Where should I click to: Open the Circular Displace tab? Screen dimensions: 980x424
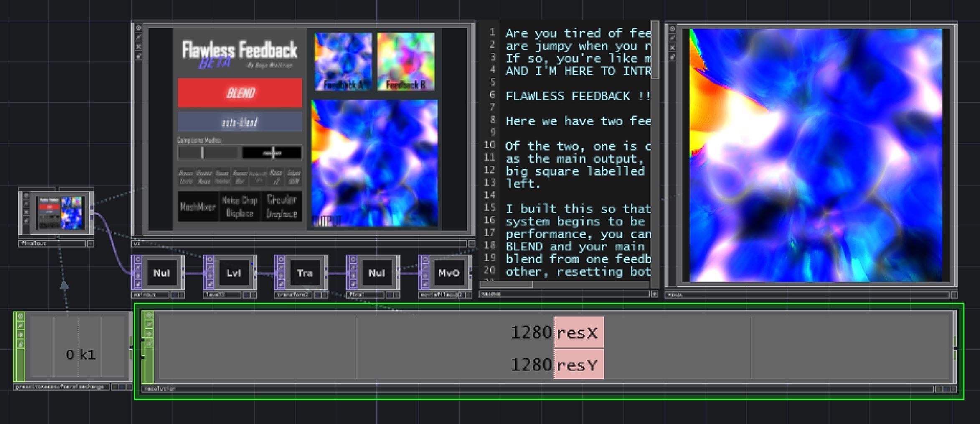pos(282,207)
